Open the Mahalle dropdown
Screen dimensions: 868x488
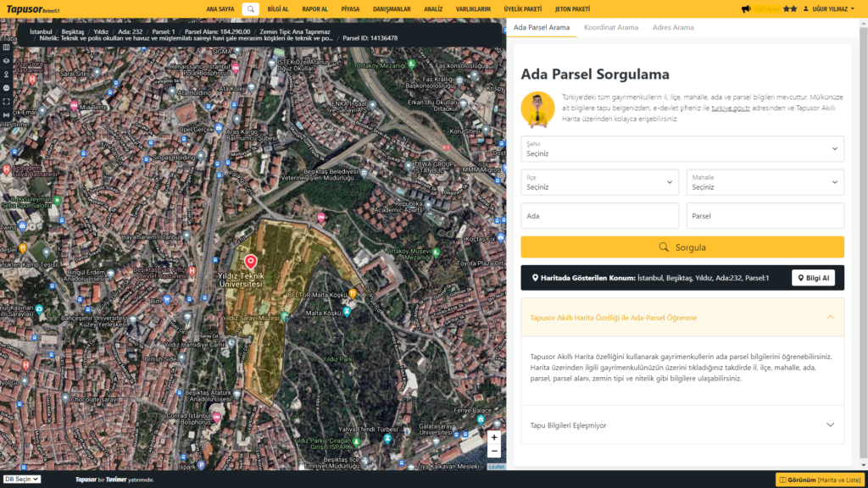point(765,182)
